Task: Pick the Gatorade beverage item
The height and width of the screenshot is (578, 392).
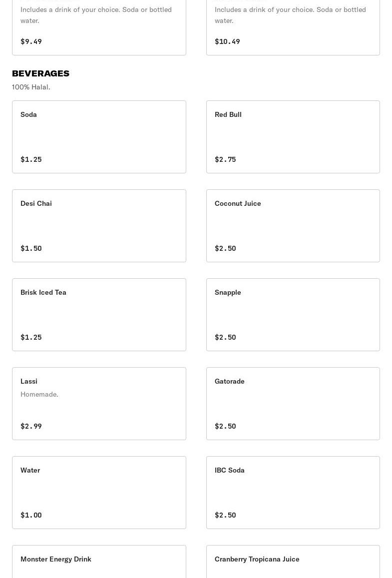Action: pos(293,403)
